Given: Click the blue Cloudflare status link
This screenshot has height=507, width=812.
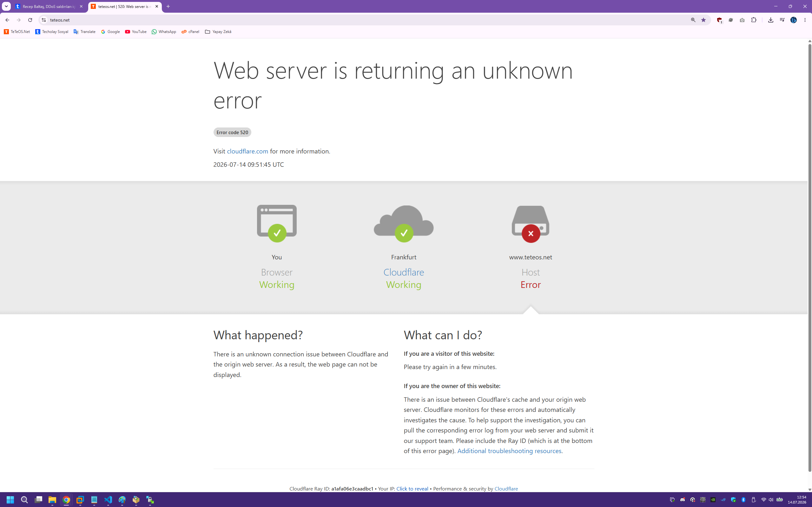Looking at the screenshot, I should tap(404, 272).
